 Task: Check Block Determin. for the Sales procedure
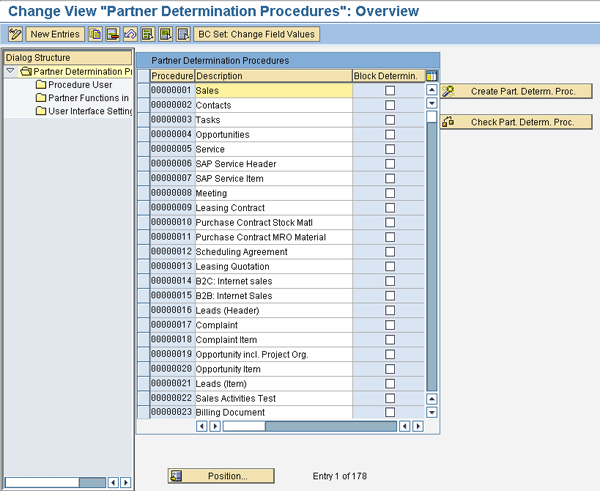390,91
